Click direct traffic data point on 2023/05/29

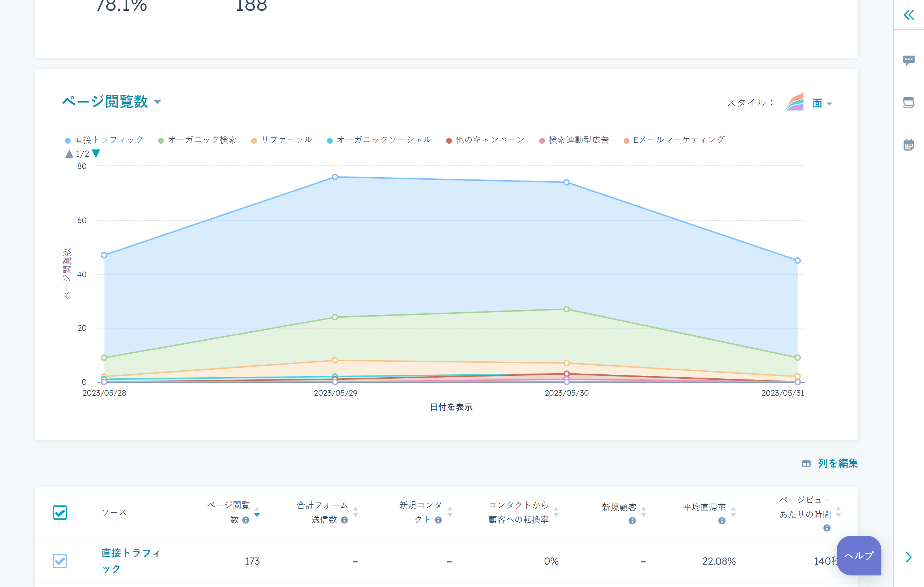click(x=335, y=177)
